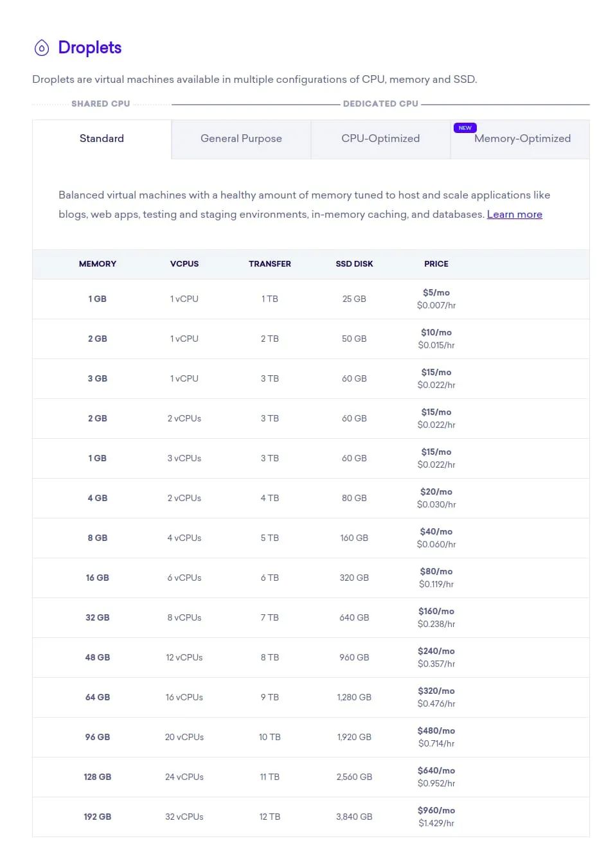Click the 128 GB memory cell
The height and width of the screenshot is (868, 615).
click(98, 777)
